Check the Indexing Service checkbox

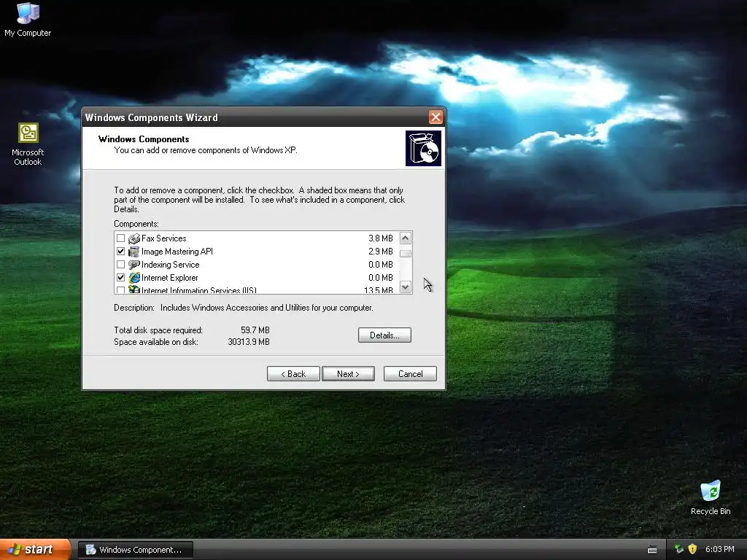121,265
